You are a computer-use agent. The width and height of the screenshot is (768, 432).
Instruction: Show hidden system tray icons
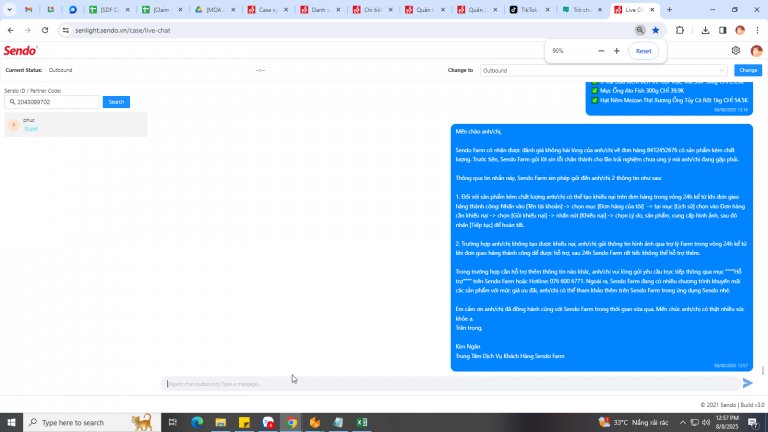[682, 422]
